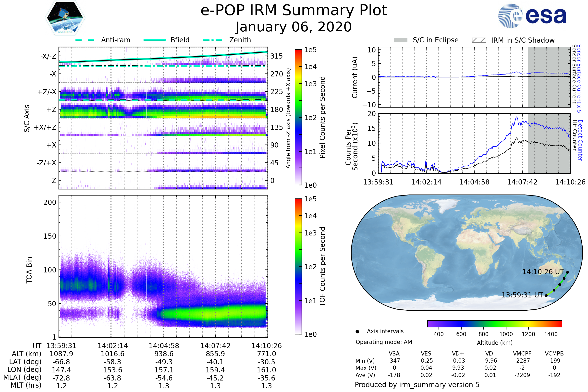588x392 pixels.
Task: Click the e-POP IRM Summary Plot title
Action: tap(294, 11)
